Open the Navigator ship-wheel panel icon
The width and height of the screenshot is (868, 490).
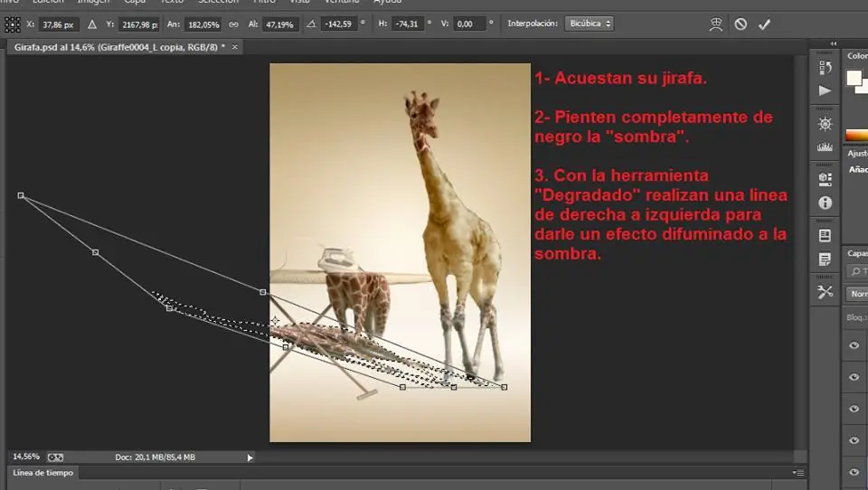(x=825, y=124)
